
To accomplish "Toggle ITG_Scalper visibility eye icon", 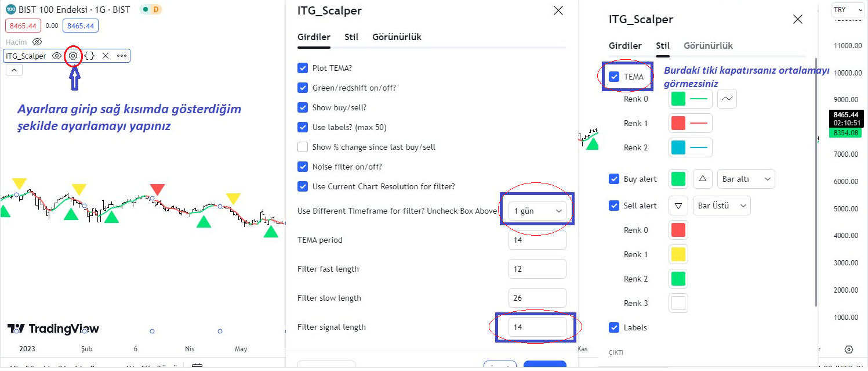I will [x=57, y=56].
